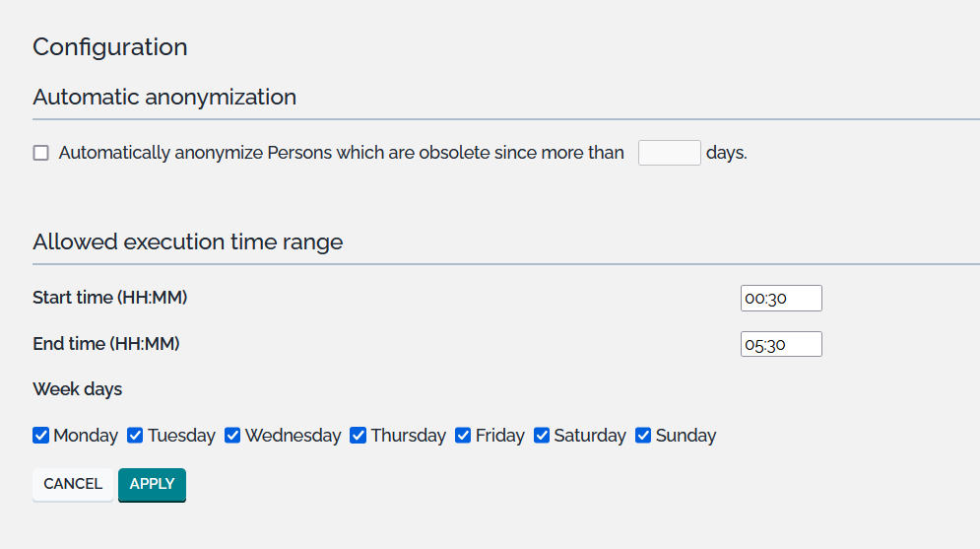980x549 pixels.
Task: Focus the obsolete days number field
Action: click(669, 153)
